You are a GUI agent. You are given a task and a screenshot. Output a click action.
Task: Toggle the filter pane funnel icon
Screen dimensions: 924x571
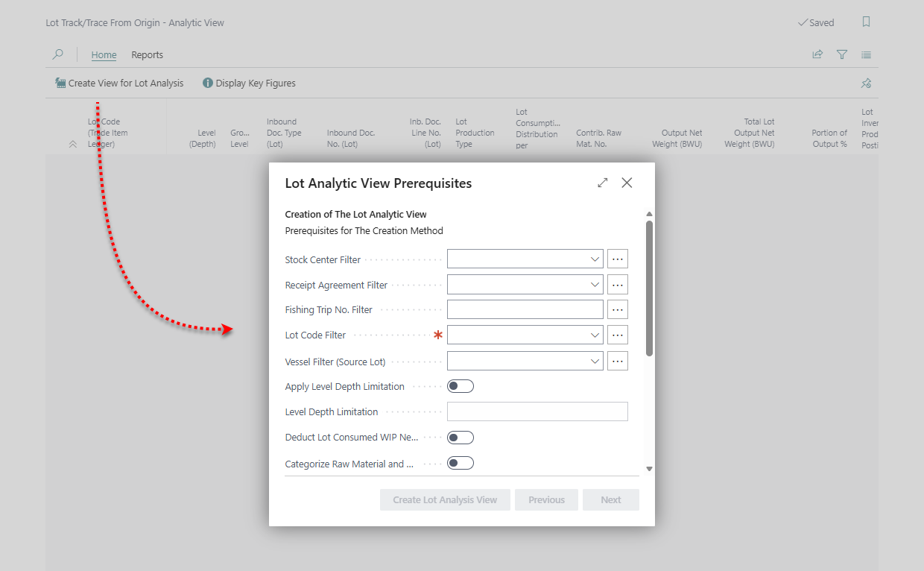click(842, 54)
